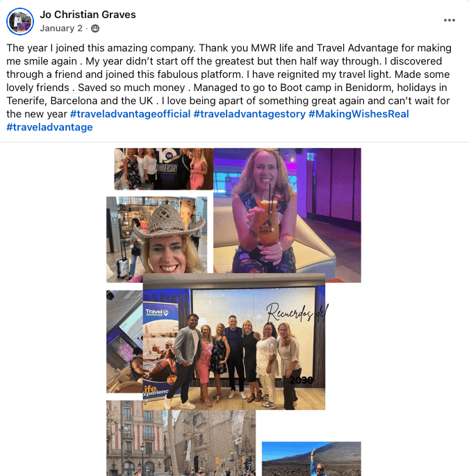Click the post text paragraph
Screen dimensions: 469x476
[x=229, y=88]
